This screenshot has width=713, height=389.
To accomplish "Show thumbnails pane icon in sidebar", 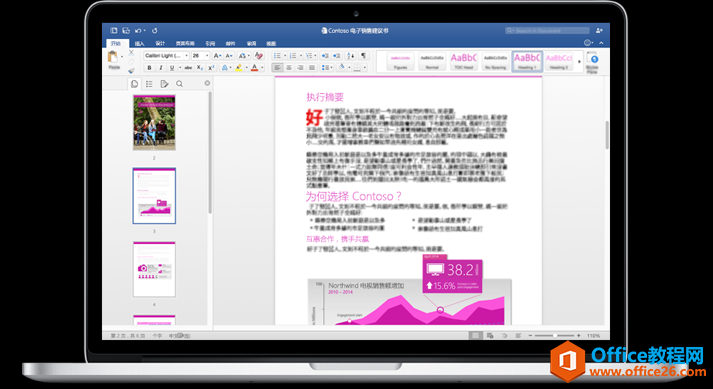I will click(135, 84).
